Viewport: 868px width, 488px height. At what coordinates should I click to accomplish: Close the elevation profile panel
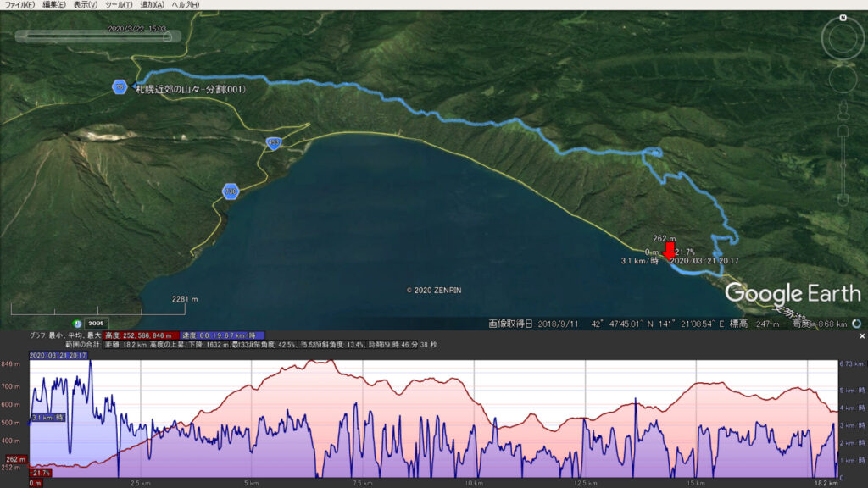click(861, 336)
